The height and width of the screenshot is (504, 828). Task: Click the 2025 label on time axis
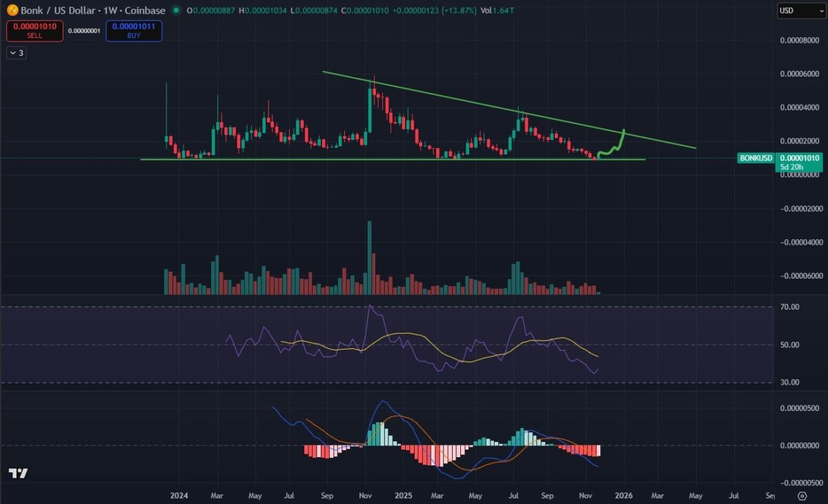pos(402,495)
